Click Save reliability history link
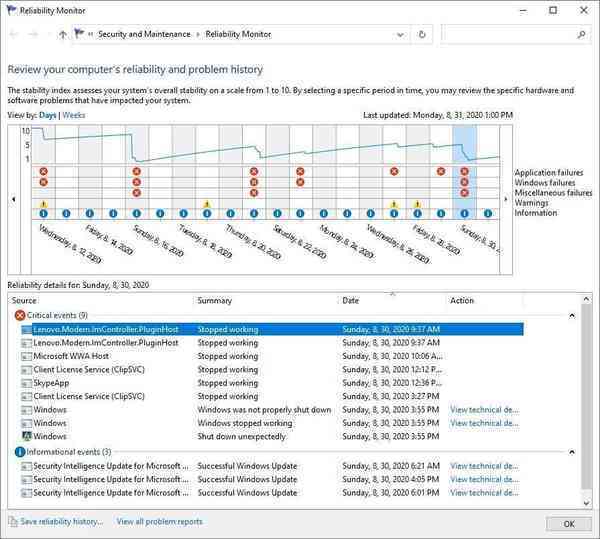600x539 pixels. point(62,521)
